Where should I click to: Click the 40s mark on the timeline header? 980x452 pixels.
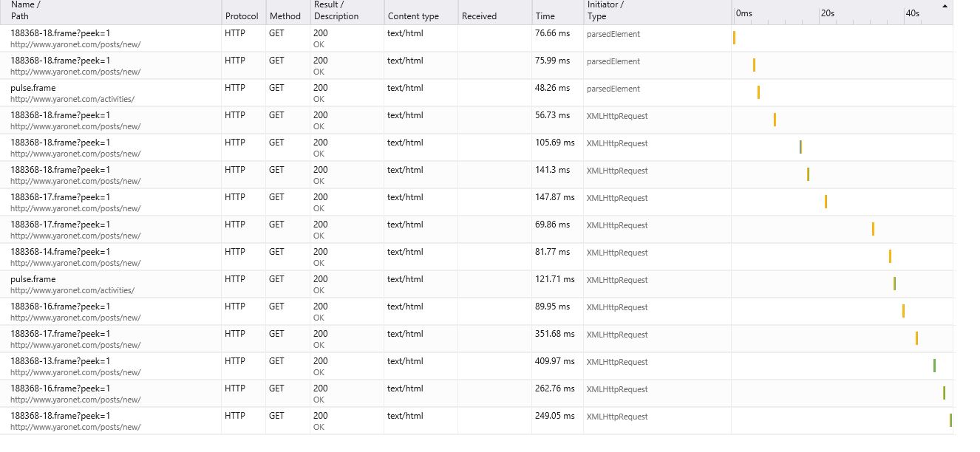click(x=913, y=13)
